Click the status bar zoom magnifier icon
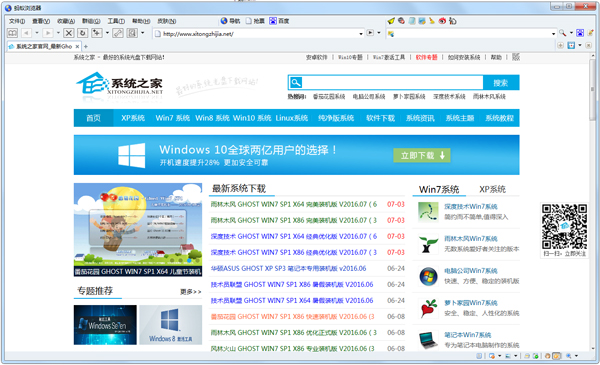600x365 pixels. point(569,356)
